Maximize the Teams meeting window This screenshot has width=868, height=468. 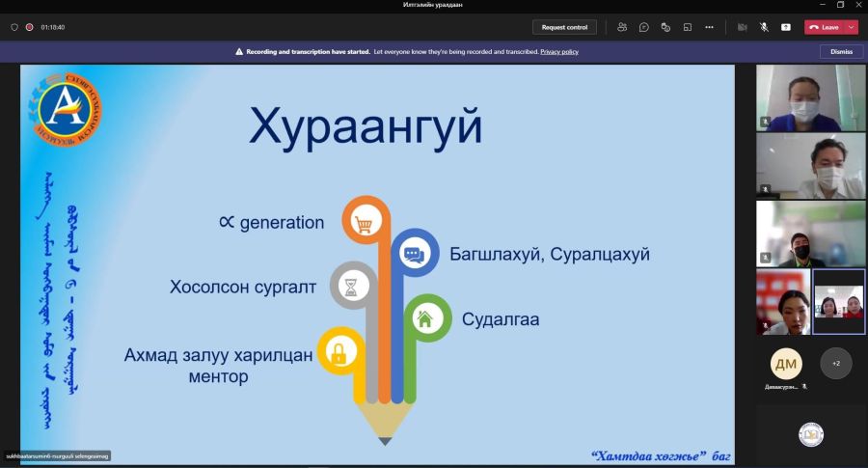tap(840, 5)
